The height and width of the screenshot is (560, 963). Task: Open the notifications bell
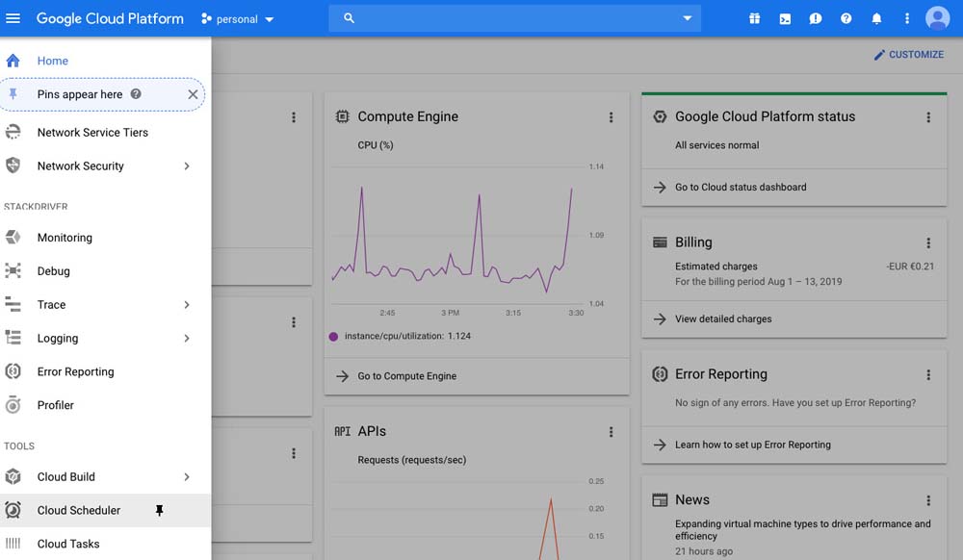(876, 18)
